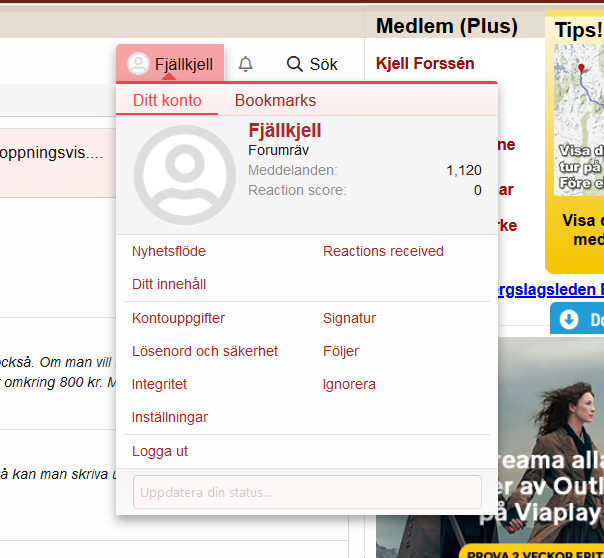Screen dimensions: 604x558
Task: Open Lösenord och säkerhet
Action: 205,351
